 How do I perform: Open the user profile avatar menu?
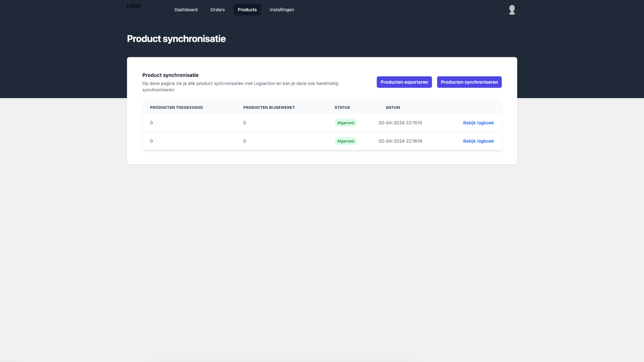[x=512, y=10]
